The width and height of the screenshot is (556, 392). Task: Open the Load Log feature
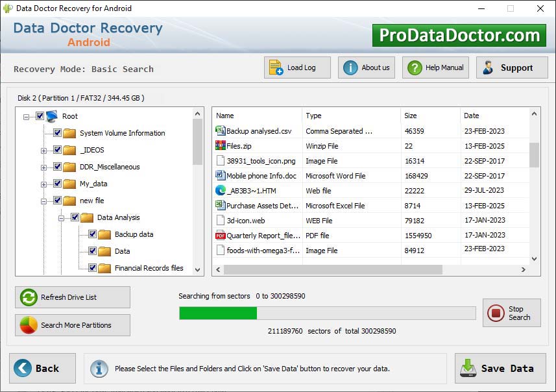tap(296, 67)
